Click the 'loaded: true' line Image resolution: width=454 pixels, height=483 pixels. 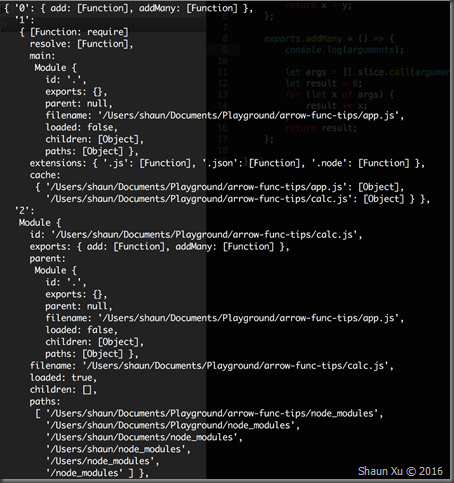tap(63, 378)
